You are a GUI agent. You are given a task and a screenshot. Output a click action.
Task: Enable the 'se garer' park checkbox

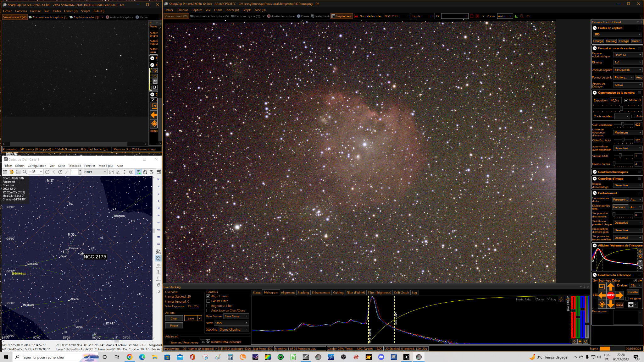point(627,299)
